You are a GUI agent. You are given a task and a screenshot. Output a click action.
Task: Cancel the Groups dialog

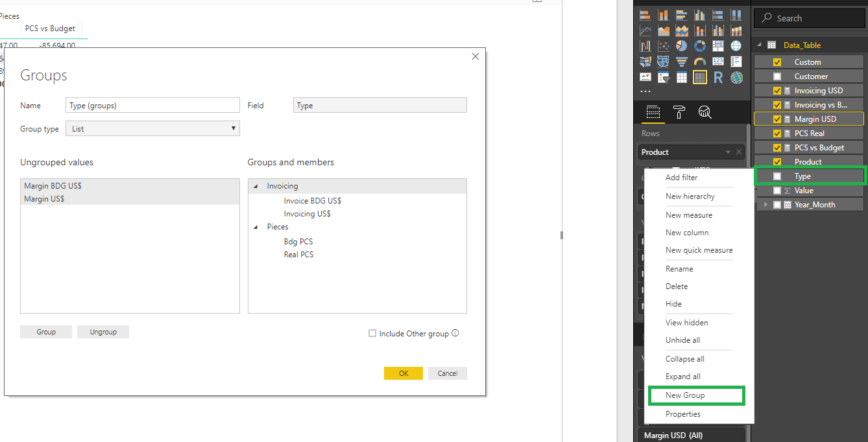click(448, 373)
